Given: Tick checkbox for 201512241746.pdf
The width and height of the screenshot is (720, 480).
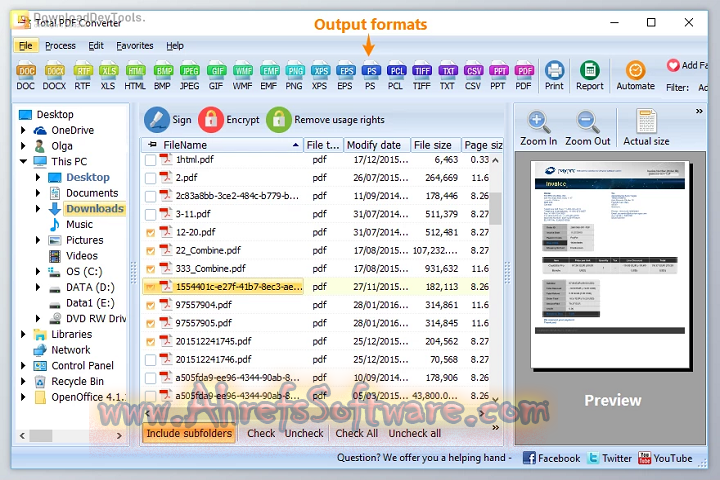Looking at the screenshot, I should coord(150,360).
